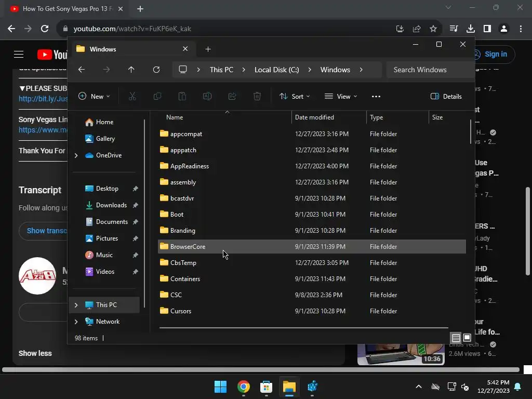The width and height of the screenshot is (532, 399).
Task: Open Chrome side panel icon
Action: pyautogui.click(x=487, y=29)
